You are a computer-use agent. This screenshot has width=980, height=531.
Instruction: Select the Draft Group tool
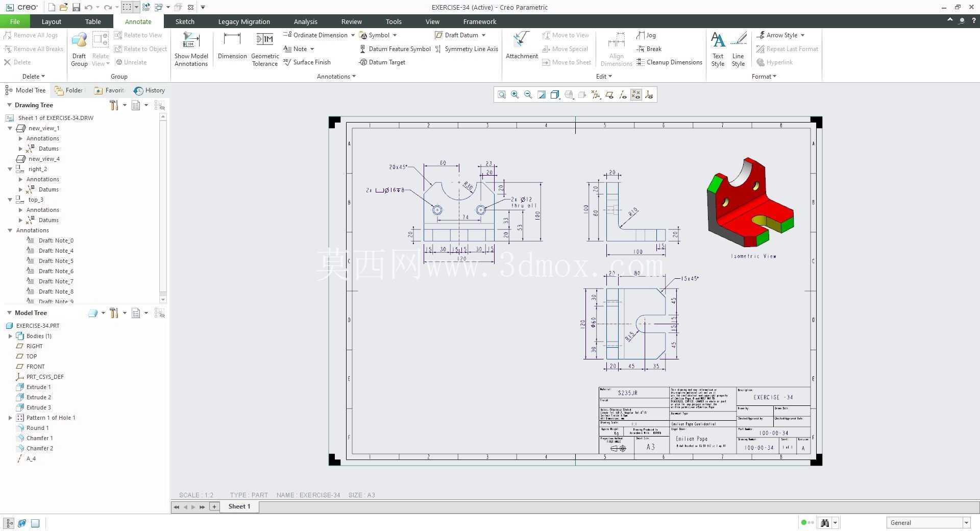(79, 50)
